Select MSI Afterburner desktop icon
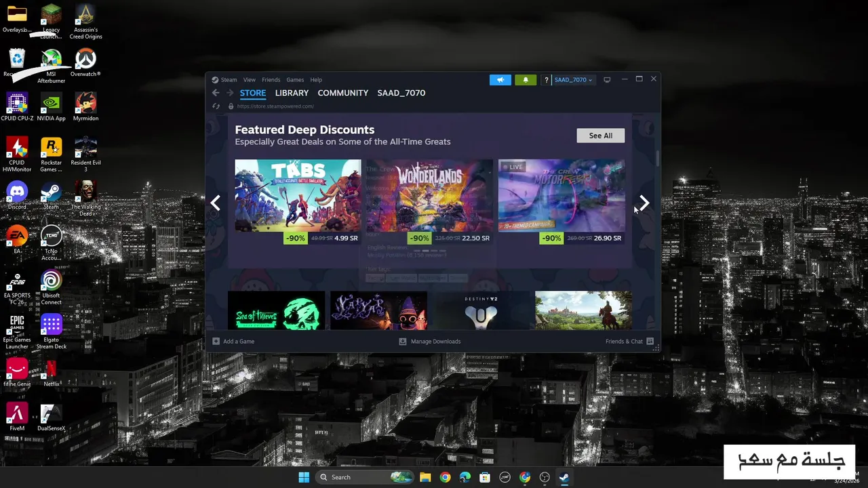Image resolution: width=868 pixels, height=488 pixels. 52,66
